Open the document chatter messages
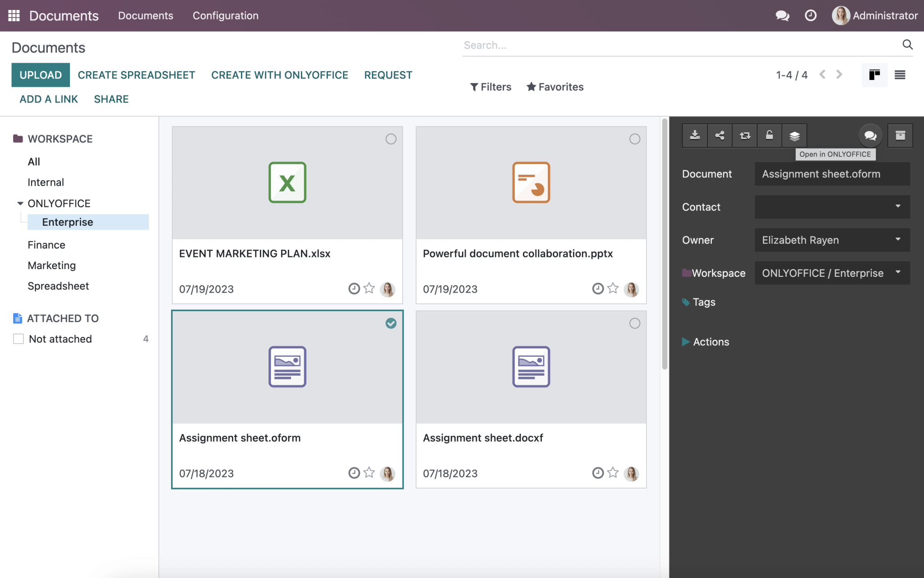This screenshot has width=924, height=578. (870, 135)
